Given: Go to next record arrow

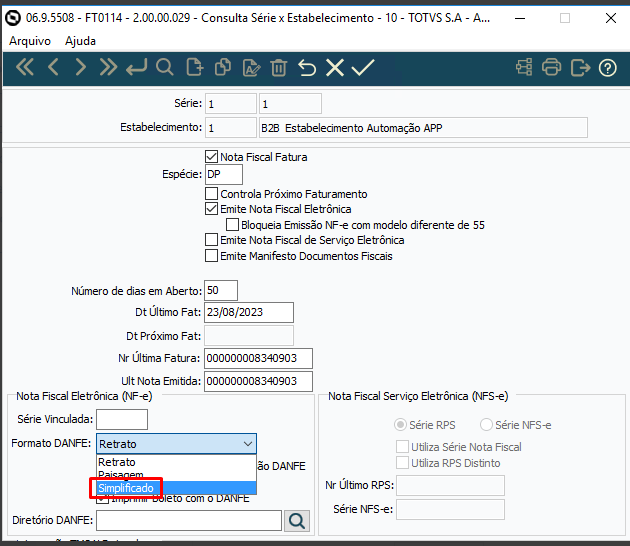Looking at the screenshot, I should 81,67.
